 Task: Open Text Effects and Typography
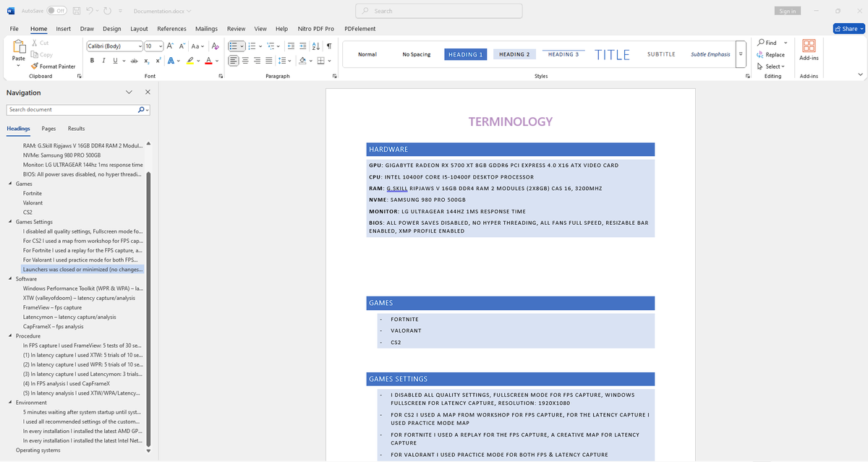[x=171, y=61]
